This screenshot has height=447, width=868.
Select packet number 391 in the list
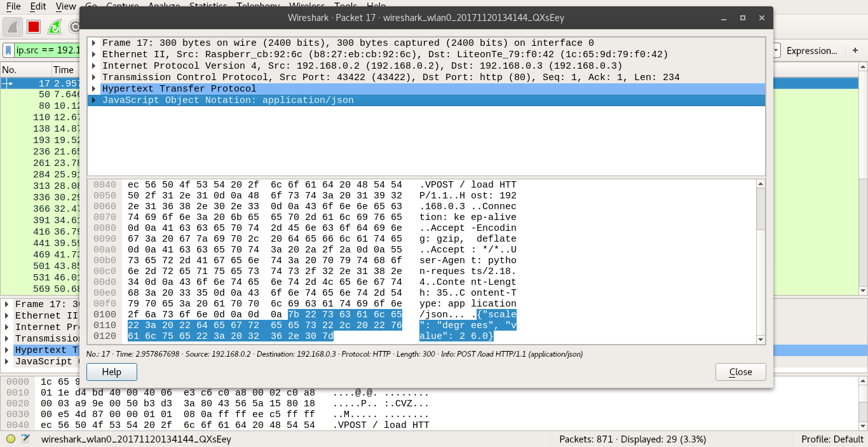(x=41, y=221)
